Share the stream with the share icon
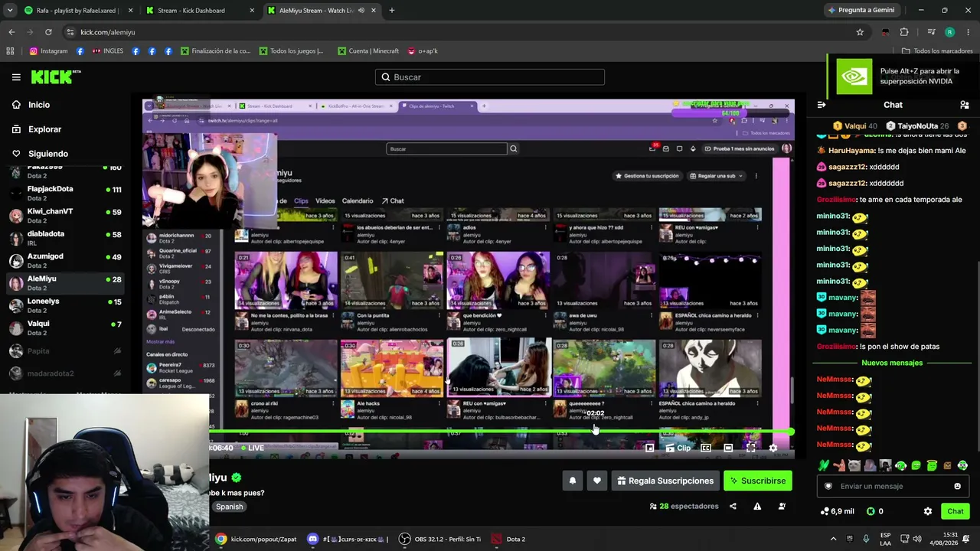This screenshot has width=980, height=551. (733, 506)
